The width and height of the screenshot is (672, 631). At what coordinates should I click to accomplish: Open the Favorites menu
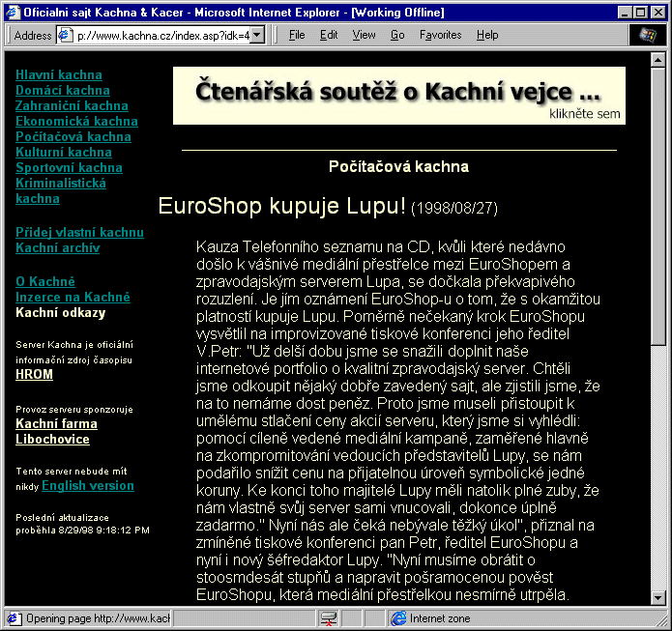pos(440,35)
